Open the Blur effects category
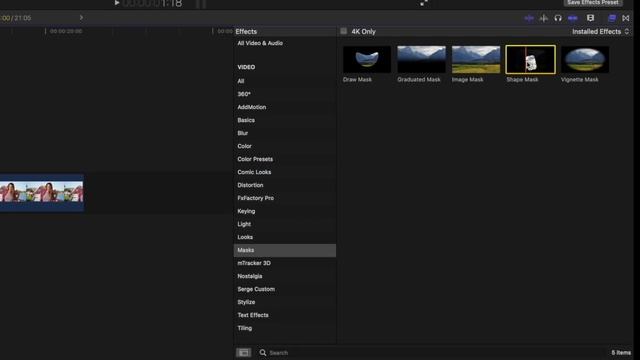This screenshot has height=360, width=640. click(242, 133)
